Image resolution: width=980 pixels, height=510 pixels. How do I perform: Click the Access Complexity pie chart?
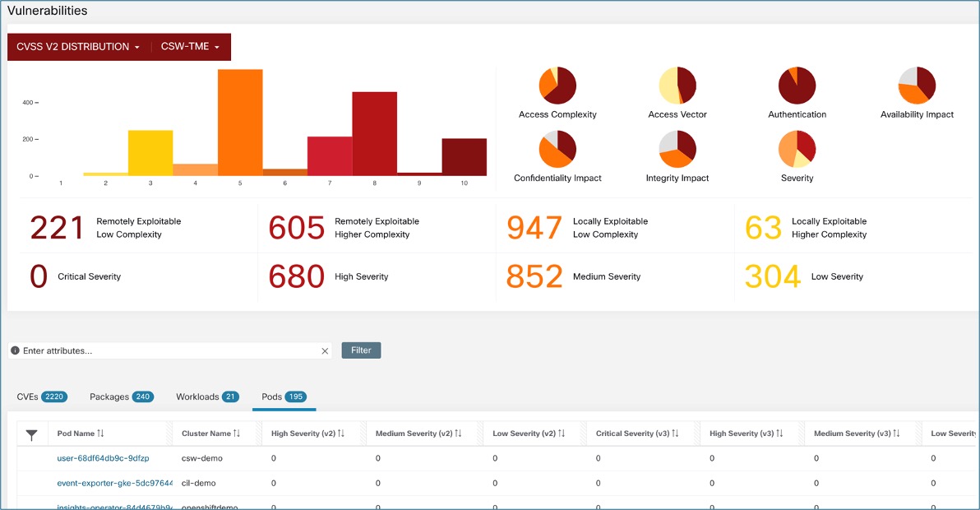click(x=557, y=86)
